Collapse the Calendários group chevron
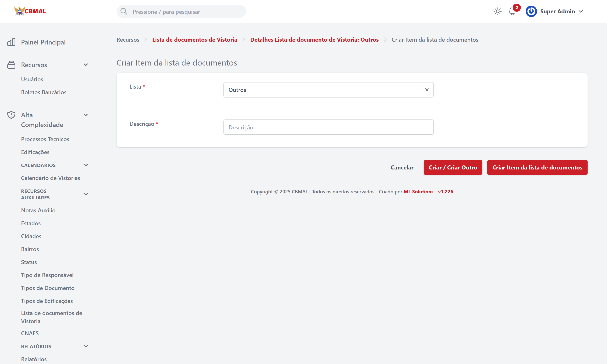This screenshot has width=607, height=364. click(x=86, y=165)
